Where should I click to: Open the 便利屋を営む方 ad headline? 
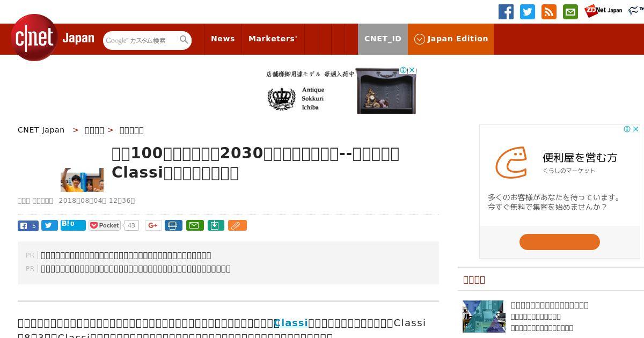[580, 158]
